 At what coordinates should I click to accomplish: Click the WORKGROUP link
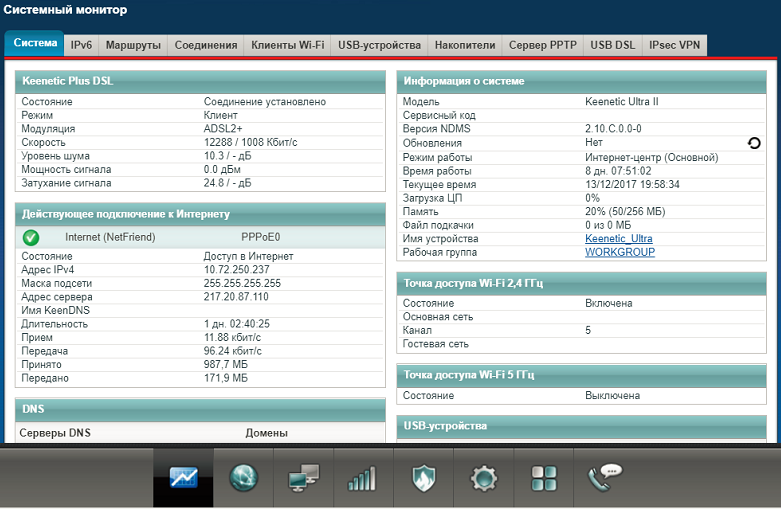click(x=620, y=252)
